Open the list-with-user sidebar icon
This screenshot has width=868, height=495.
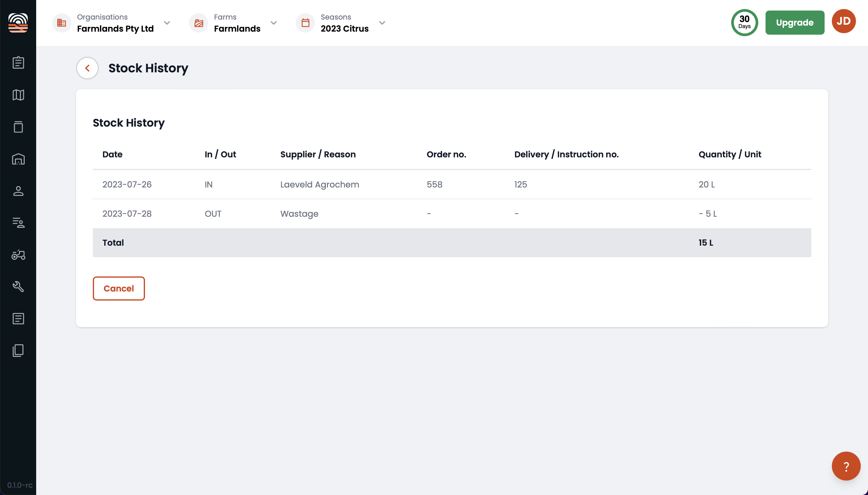(x=18, y=223)
